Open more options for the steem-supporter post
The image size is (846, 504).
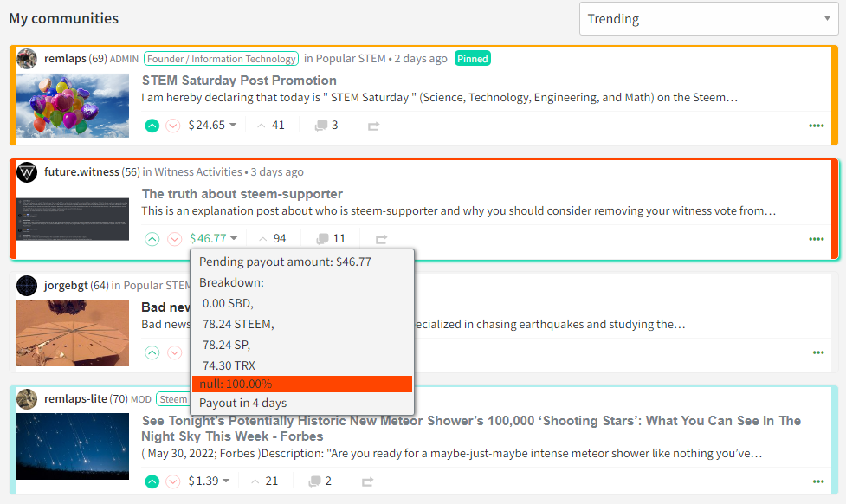(817, 239)
